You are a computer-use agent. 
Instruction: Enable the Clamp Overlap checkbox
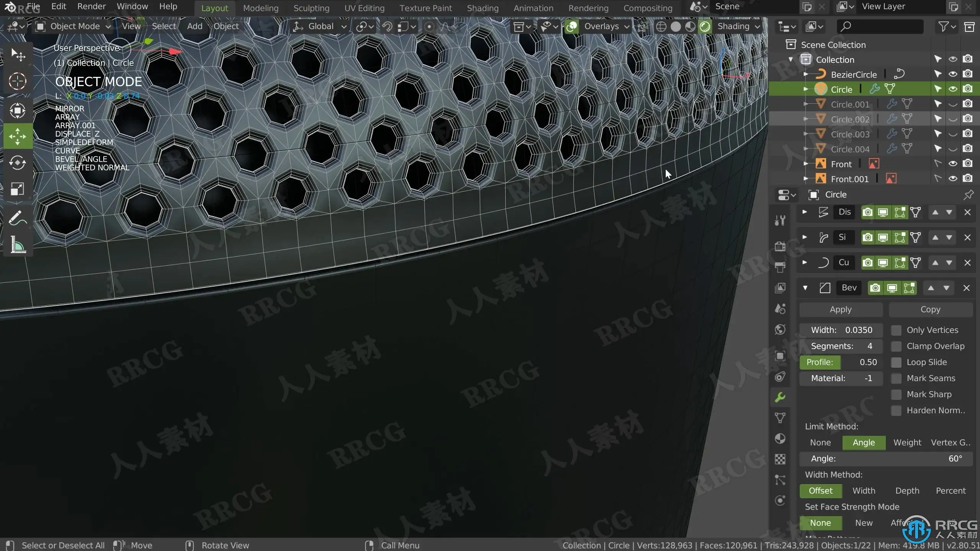coord(896,346)
